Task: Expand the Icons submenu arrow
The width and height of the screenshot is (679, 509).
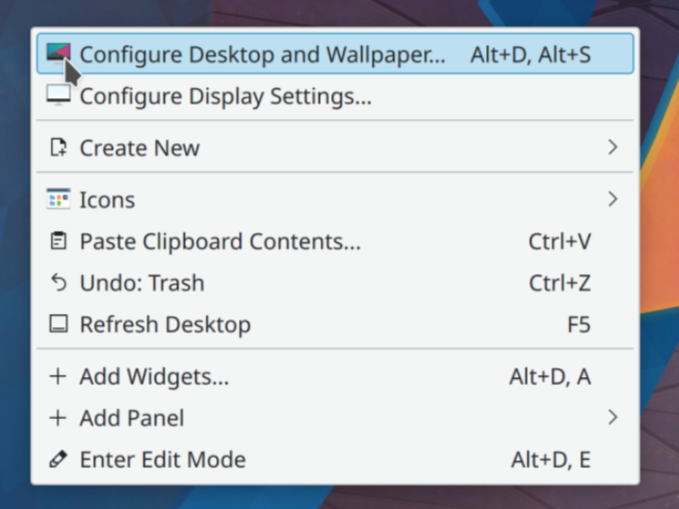Action: click(612, 199)
